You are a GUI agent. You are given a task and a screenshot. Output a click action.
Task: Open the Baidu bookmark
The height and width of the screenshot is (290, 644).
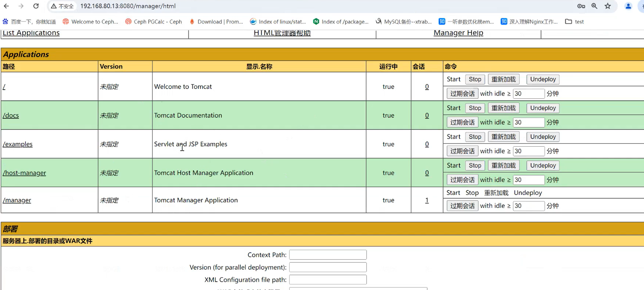point(29,22)
